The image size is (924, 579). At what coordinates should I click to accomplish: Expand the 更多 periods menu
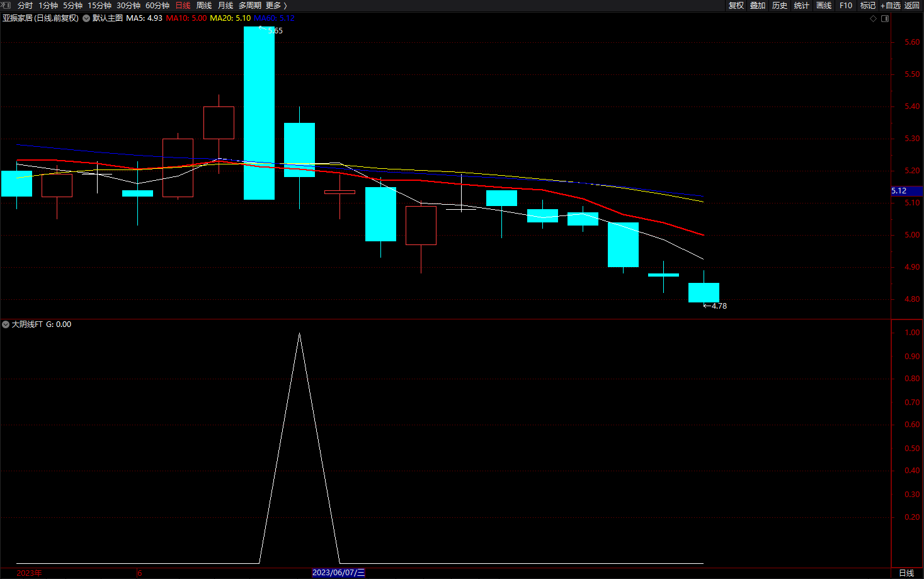276,6
